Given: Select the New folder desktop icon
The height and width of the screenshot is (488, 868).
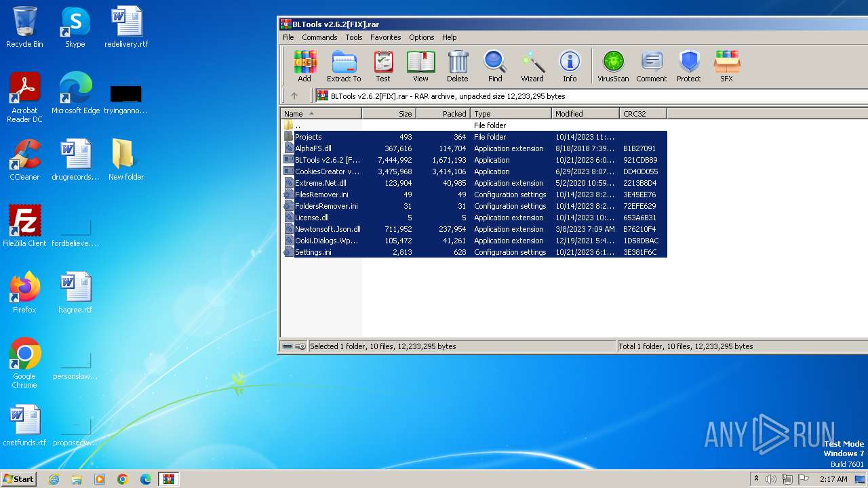Looking at the screenshot, I should tap(126, 160).
